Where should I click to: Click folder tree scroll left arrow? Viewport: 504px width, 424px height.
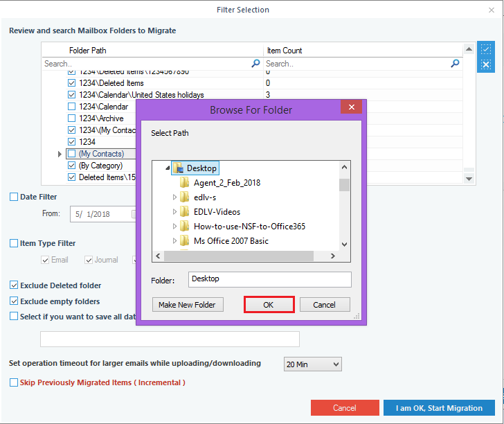coord(158,256)
